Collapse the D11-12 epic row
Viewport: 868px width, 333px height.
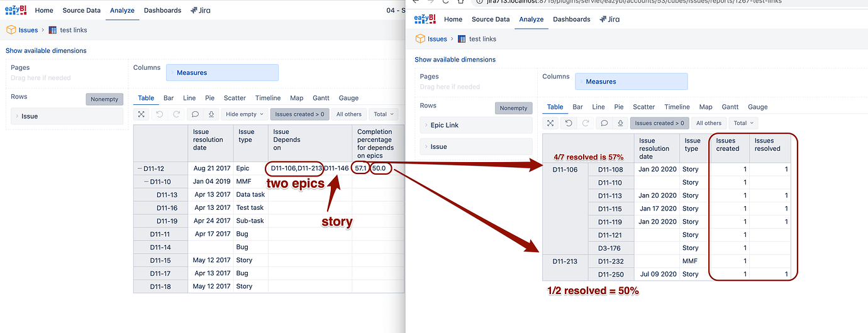pos(139,168)
